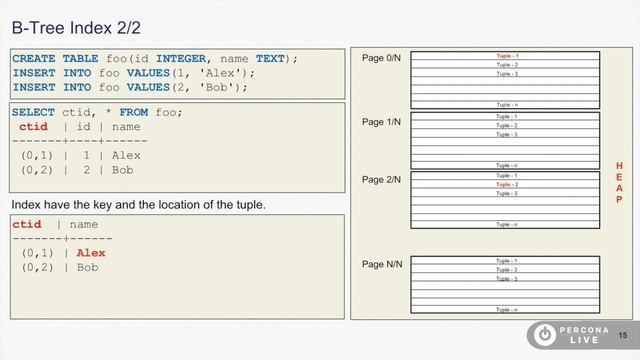640x360 pixels.
Task: Click the 'Page 1/N' label
Action: [x=381, y=122]
